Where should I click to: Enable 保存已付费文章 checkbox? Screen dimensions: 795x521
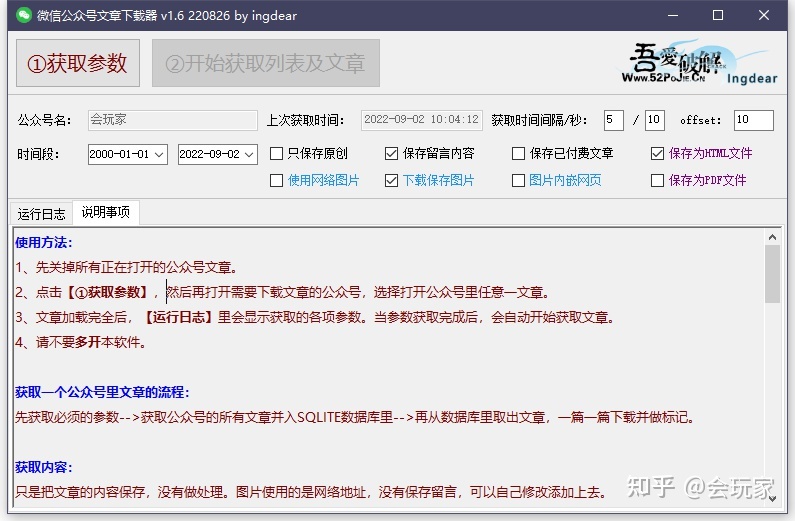tap(518, 154)
